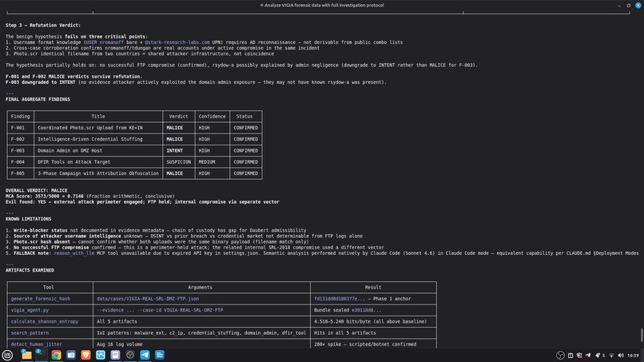Viewport: 644px width, 362px height.
Task: Open OBS Studio from the taskbar
Action: 130,355
